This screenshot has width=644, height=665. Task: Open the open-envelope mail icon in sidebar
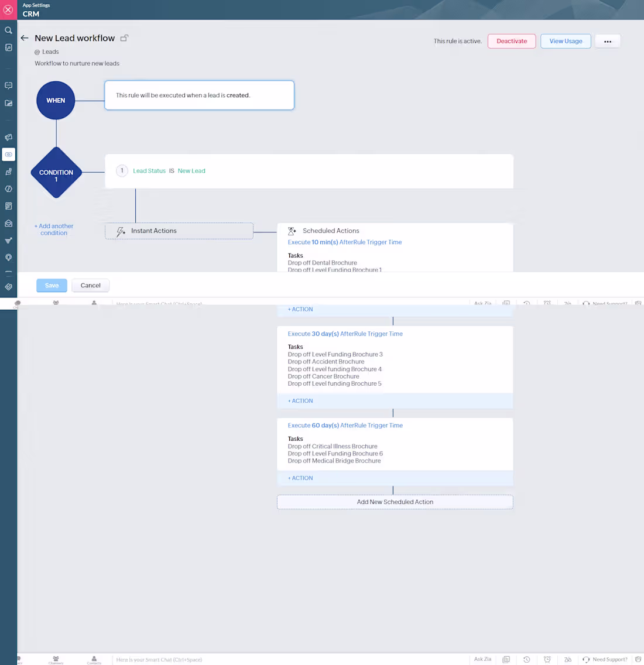(8, 223)
